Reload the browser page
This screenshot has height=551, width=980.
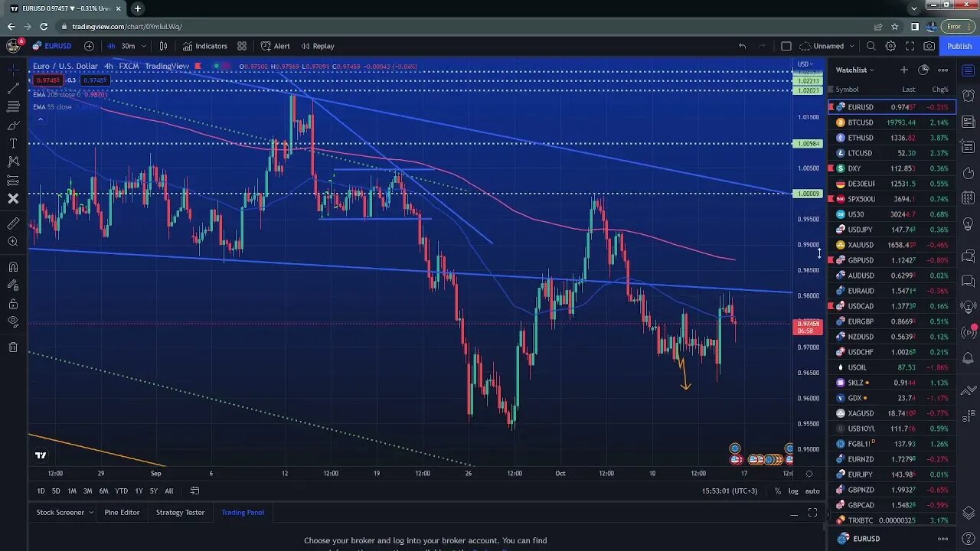pos(44,26)
